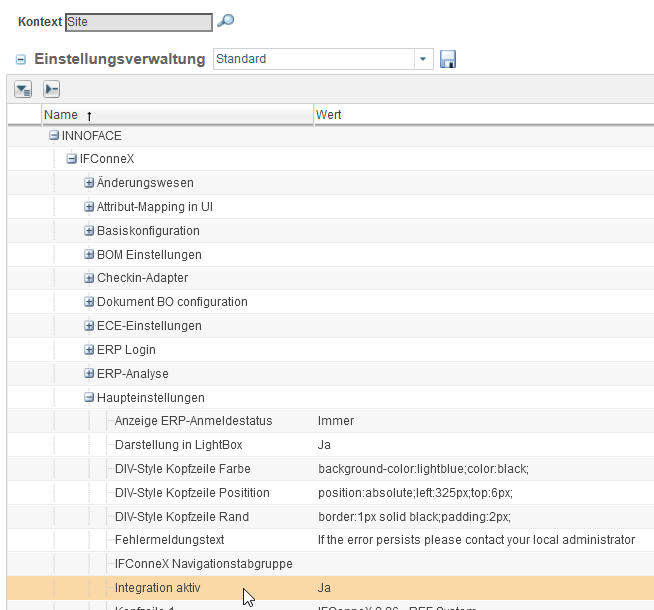Click the Kontext Site input field
The width and height of the screenshot is (654, 610).
138,21
